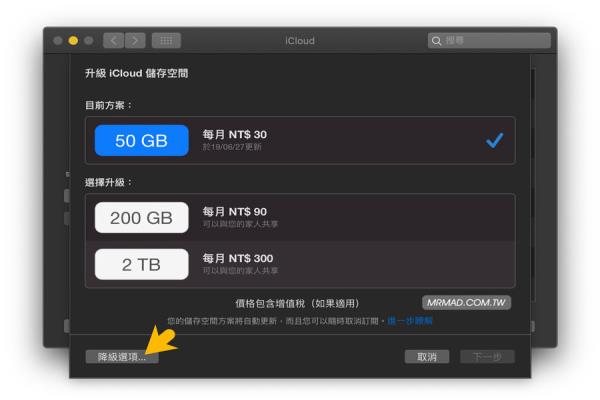Click the iCloud window title
600x400 pixels.
click(x=300, y=41)
